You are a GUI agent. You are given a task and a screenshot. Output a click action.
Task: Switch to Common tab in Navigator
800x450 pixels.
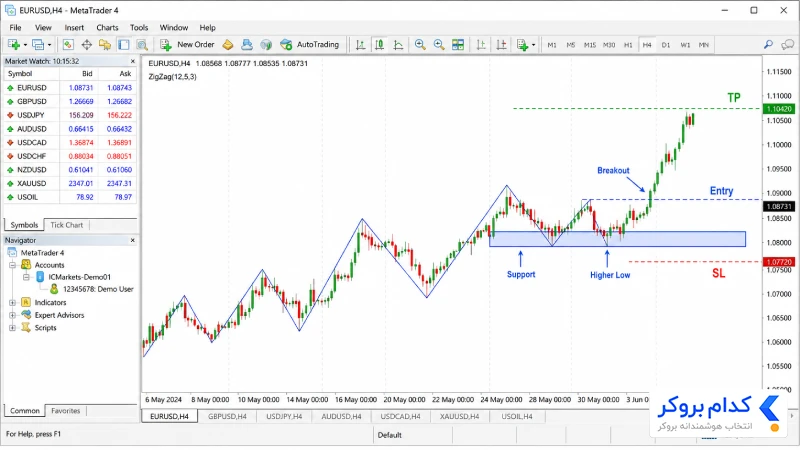(x=24, y=411)
